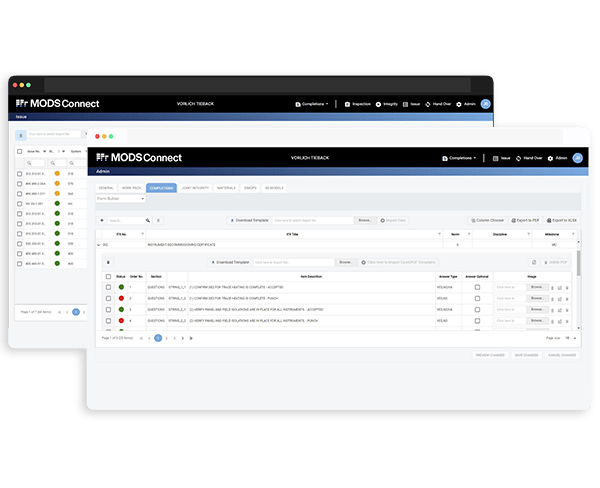Screen dimensions: 600x488
Task: Click Preview Changes
Action: pyautogui.click(x=490, y=356)
